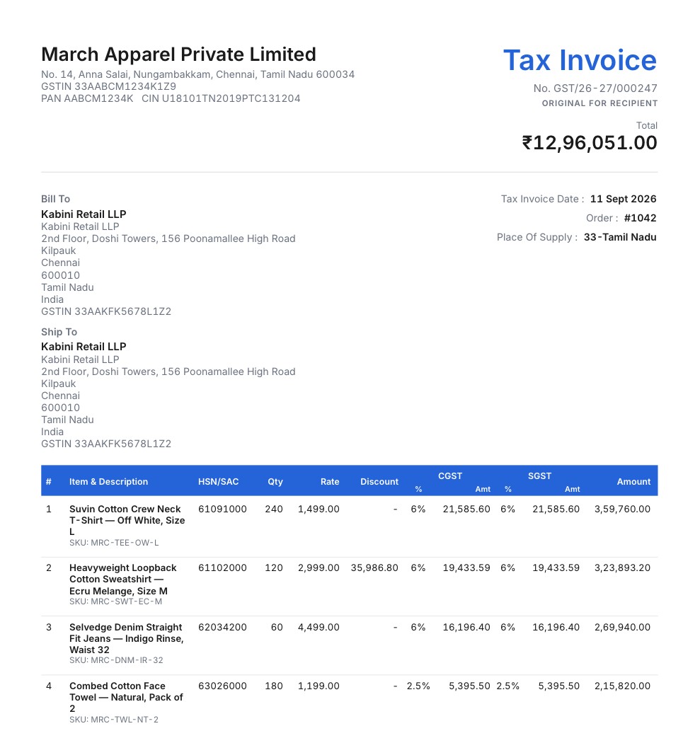Click quantity 180 in the Face Towel row

(274, 686)
